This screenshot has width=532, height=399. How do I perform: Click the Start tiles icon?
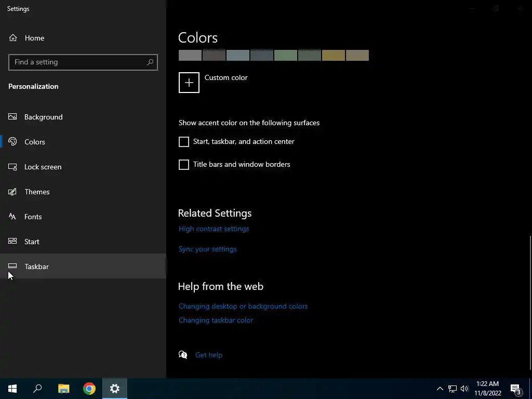coord(12,241)
